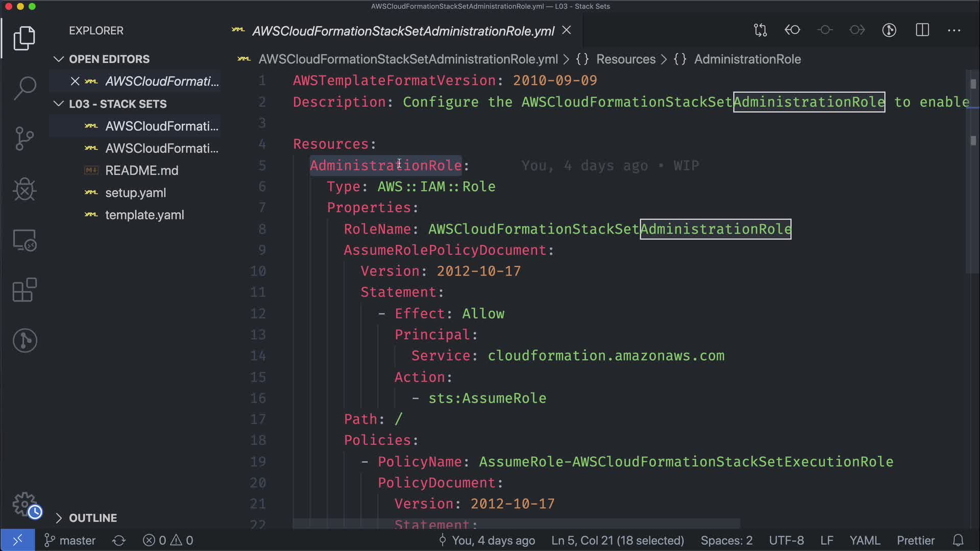Viewport: 980px width, 551px height.
Task: Open template.yaml in the file tree
Action: click(144, 215)
